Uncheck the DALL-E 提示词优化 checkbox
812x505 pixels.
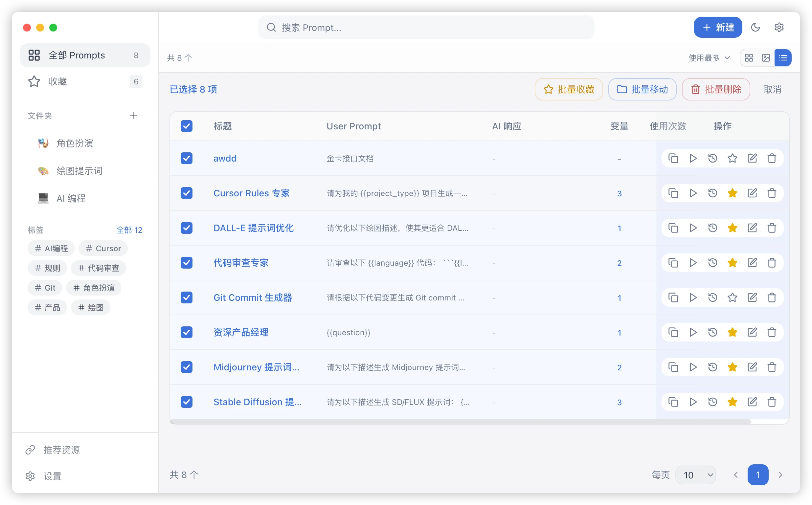coord(186,228)
